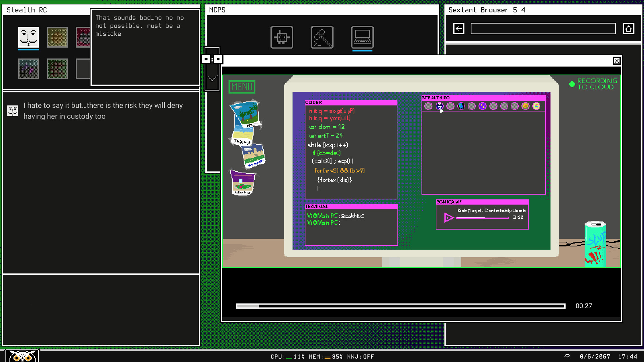This screenshot has height=362, width=644.
Task: Select the chip icon in MCPS
Action: click(282, 37)
